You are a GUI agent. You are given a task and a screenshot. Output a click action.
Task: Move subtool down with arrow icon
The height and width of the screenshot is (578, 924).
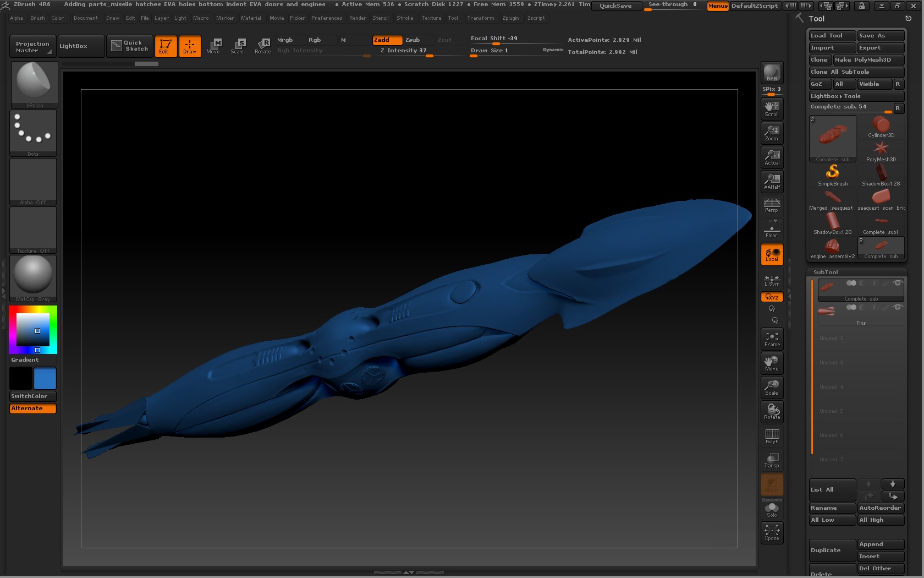[x=893, y=484]
